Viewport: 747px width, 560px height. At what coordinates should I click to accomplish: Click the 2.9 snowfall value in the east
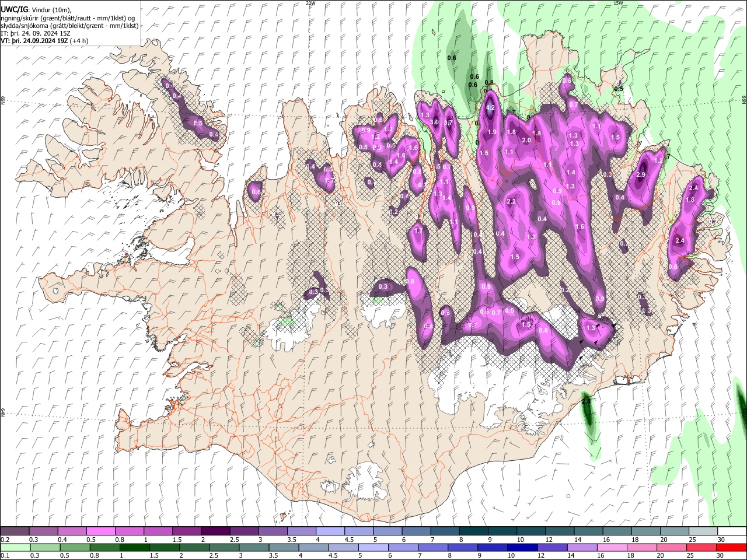641,175
